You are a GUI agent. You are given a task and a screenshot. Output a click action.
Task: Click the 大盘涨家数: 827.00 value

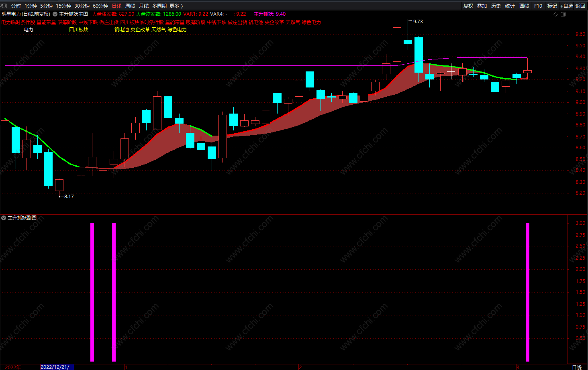(113, 14)
